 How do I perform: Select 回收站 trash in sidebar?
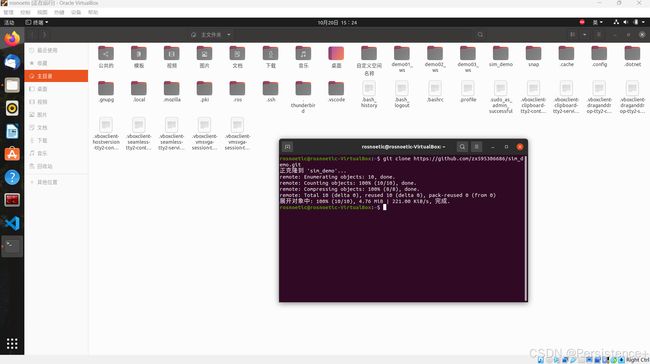click(56, 166)
